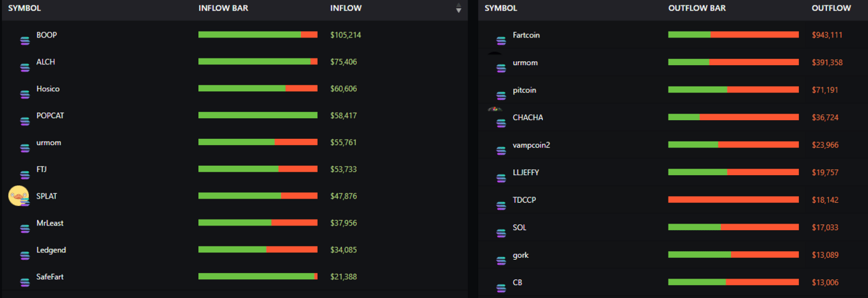Click the CHACHA token icon
The width and height of the screenshot is (868, 298).
(x=501, y=123)
